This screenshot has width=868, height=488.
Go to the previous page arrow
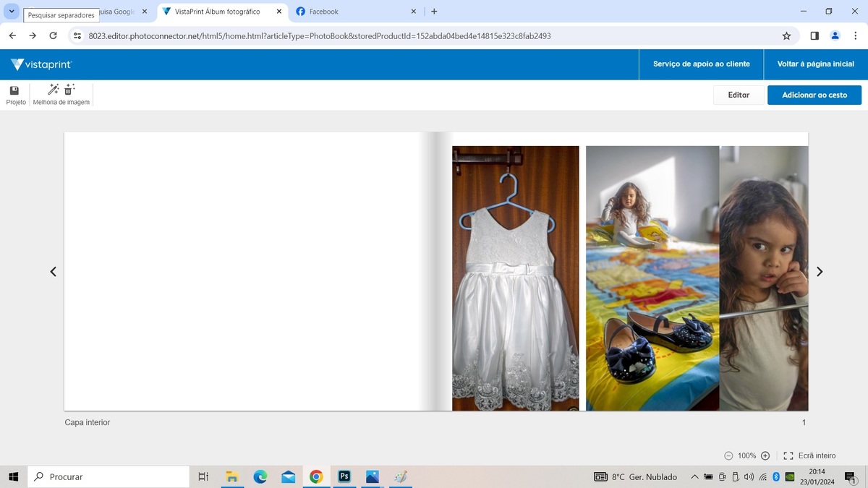click(53, 272)
